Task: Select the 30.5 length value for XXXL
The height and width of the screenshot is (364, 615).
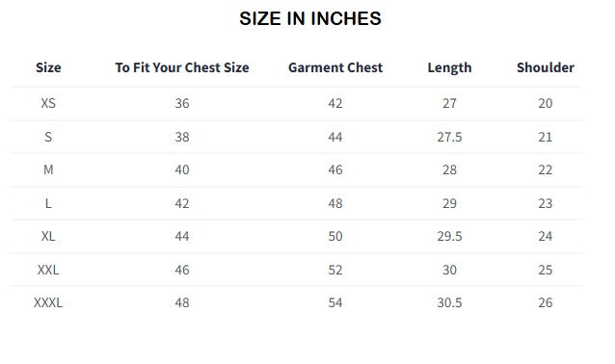Action: click(449, 303)
